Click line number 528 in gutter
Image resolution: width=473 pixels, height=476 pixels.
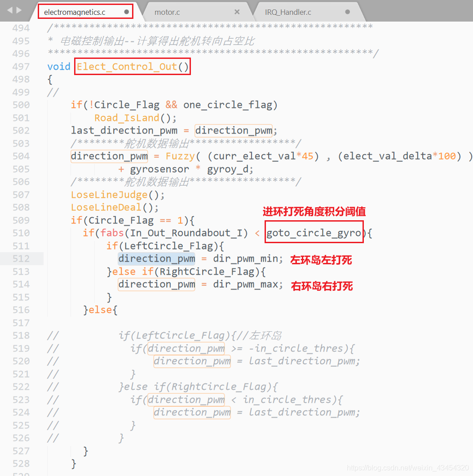[x=21, y=463]
